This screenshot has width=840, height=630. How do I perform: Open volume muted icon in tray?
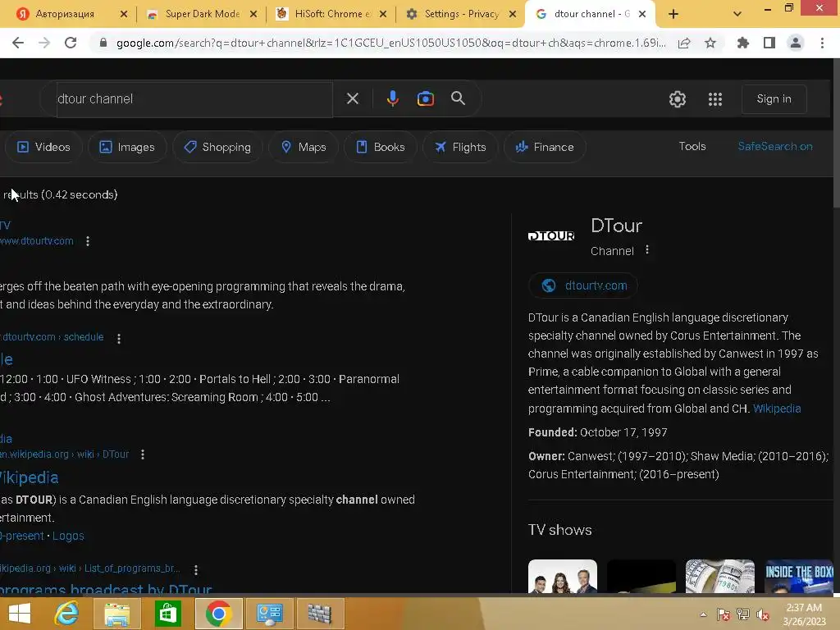[763, 614]
